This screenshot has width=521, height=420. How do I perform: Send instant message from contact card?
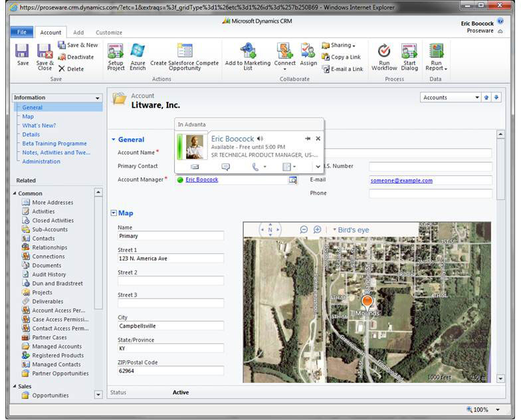click(225, 167)
